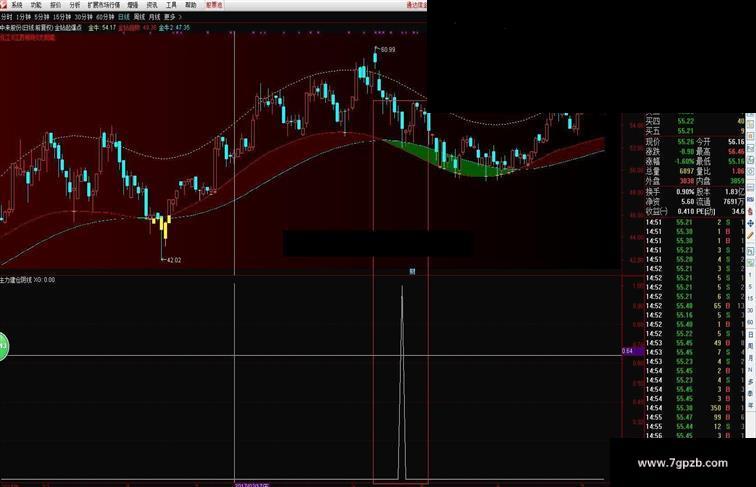Select the 年 shortcut in right sidebar
756x487 pixels.
(x=751, y=406)
